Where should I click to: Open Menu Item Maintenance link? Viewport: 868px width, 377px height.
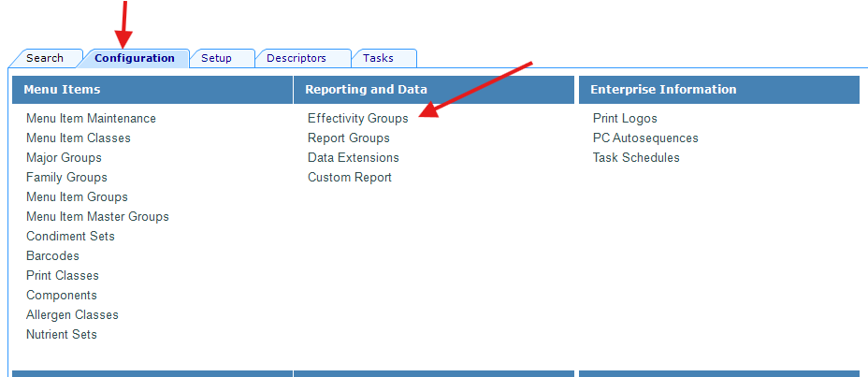coord(91,119)
